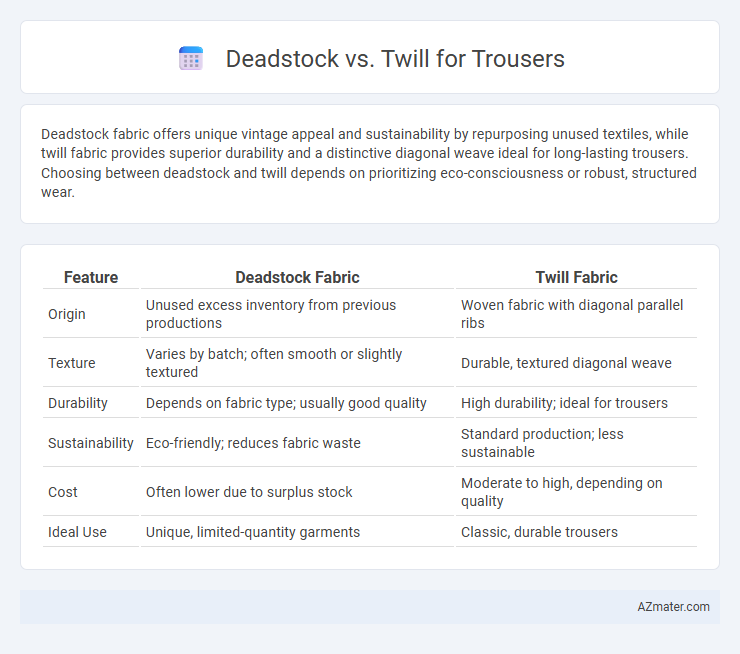Click the 'Durability' row label

(78, 403)
